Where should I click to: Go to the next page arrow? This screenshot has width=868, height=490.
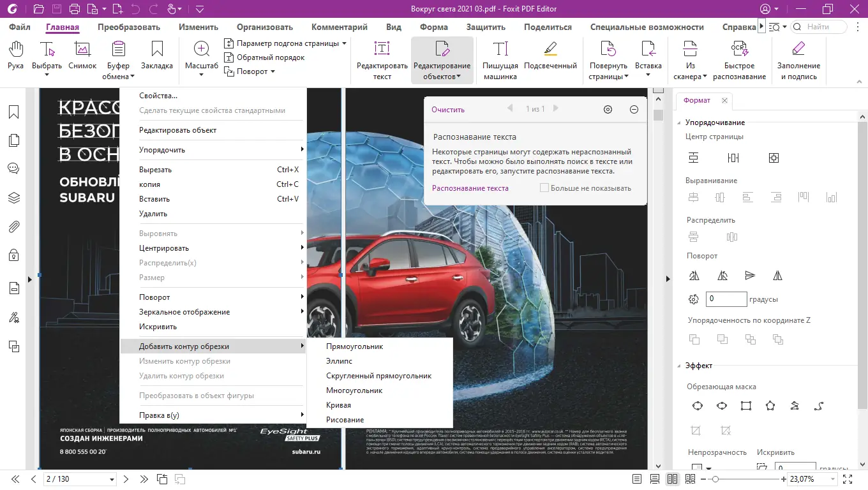tap(126, 479)
